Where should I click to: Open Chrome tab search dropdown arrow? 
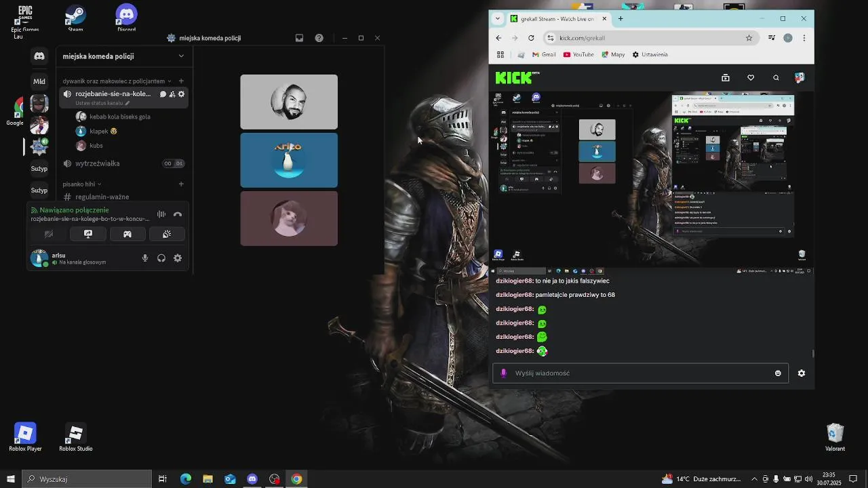coord(498,19)
